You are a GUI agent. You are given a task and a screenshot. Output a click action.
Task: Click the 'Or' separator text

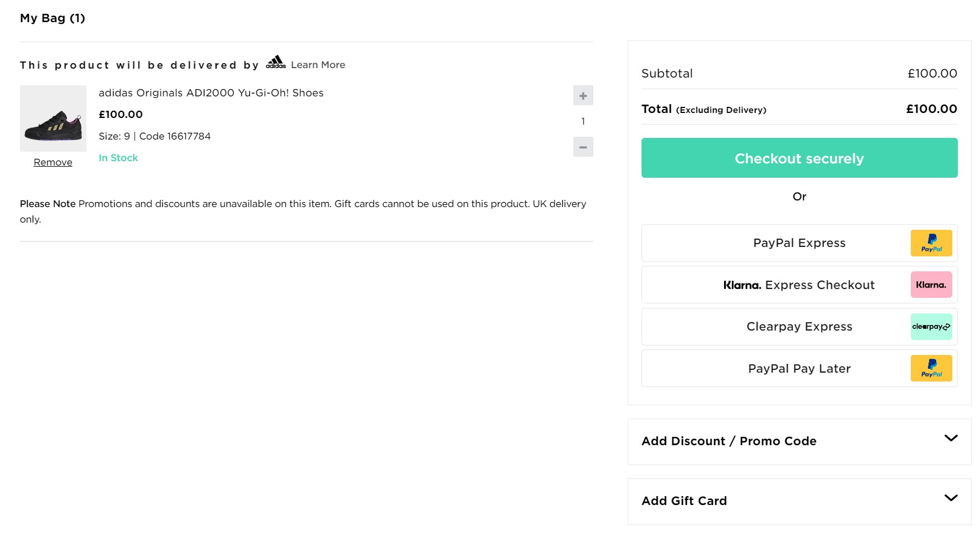tap(799, 197)
